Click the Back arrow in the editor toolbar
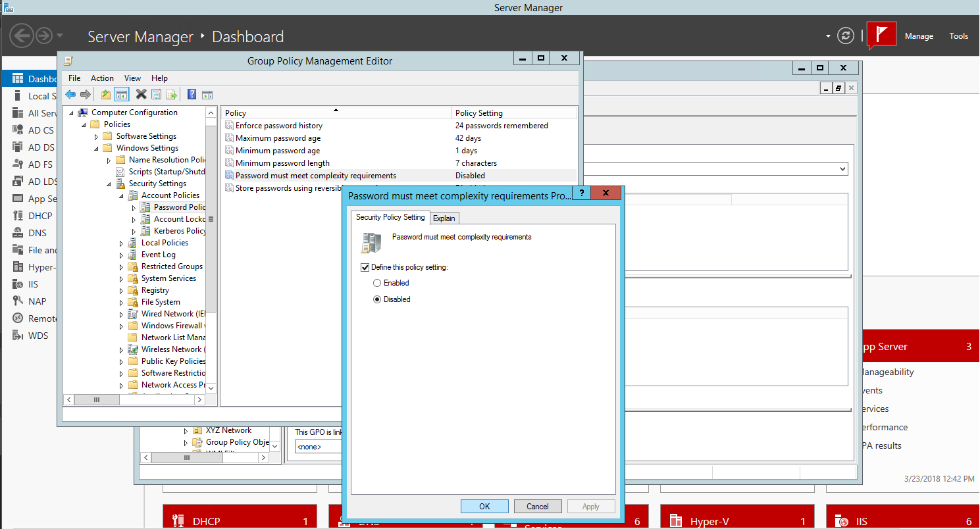 (70, 94)
